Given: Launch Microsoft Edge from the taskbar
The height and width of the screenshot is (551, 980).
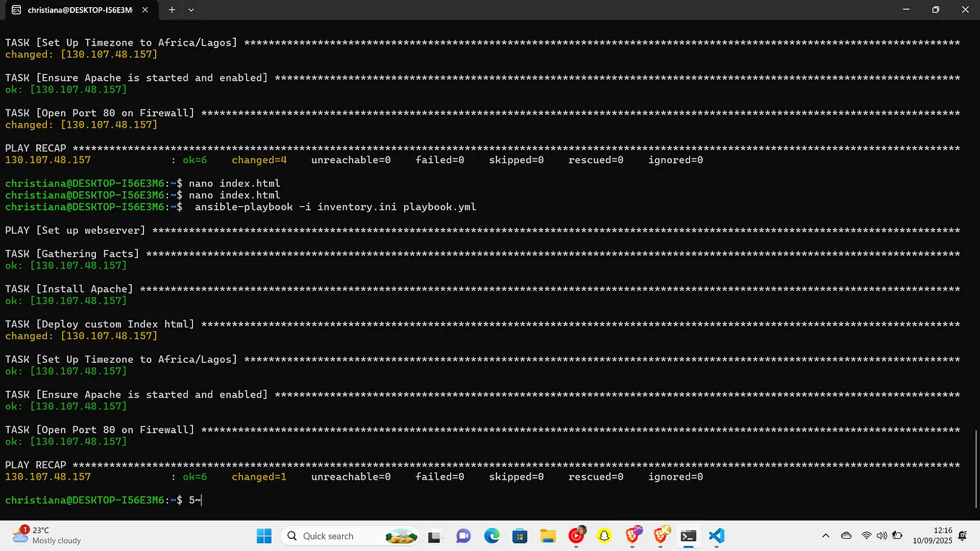Looking at the screenshot, I should (x=491, y=536).
